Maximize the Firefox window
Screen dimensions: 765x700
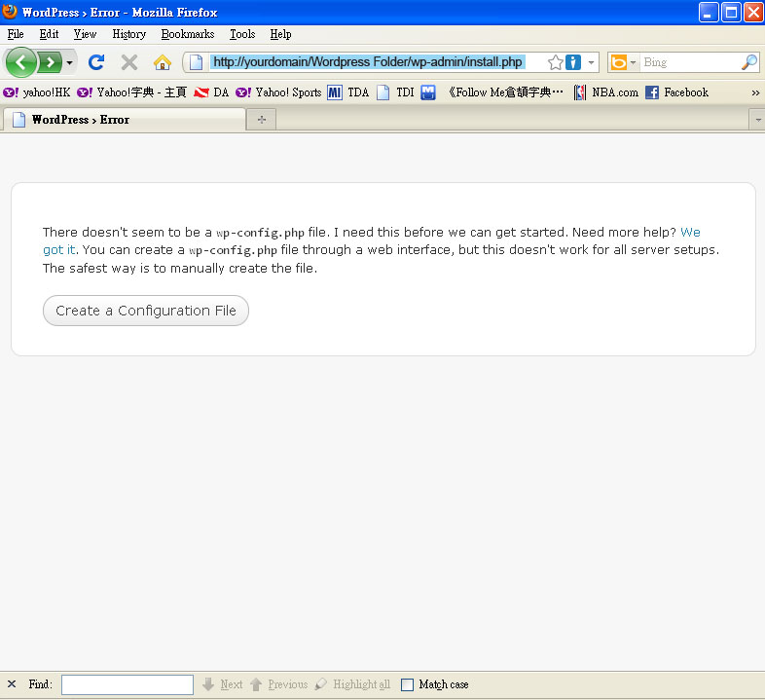(x=731, y=13)
